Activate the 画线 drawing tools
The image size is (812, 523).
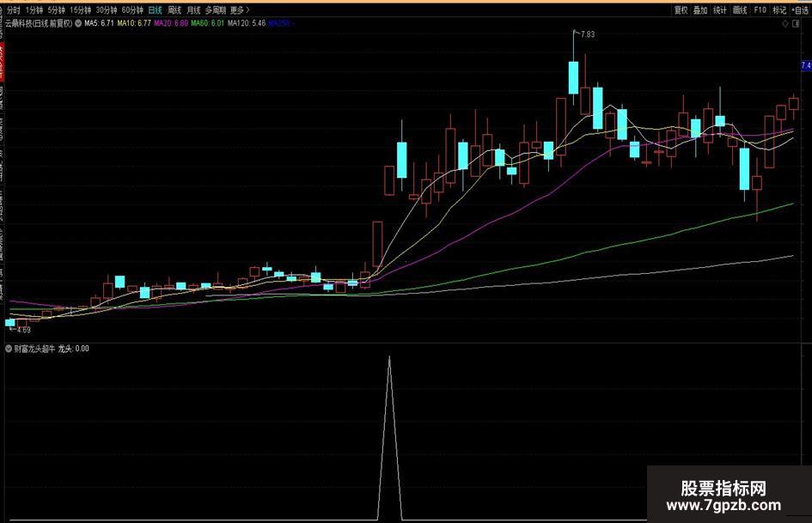click(740, 10)
